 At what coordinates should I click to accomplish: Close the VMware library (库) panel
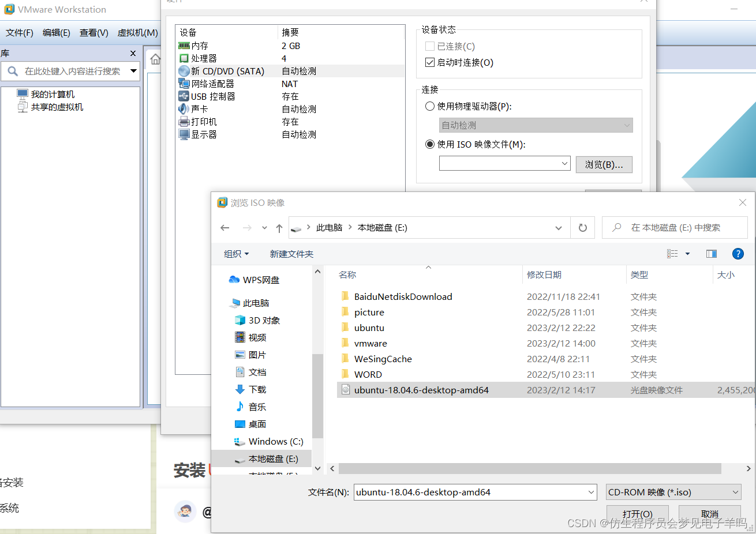click(x=133, y=53)
